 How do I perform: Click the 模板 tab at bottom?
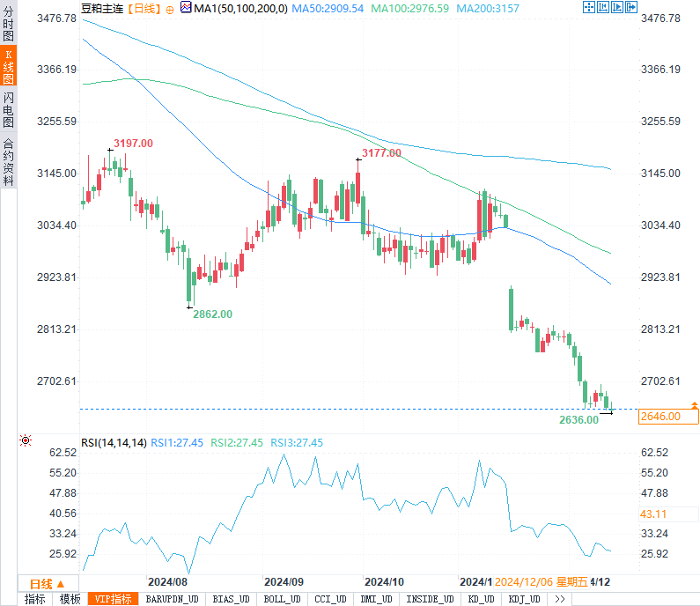(70, 599)
